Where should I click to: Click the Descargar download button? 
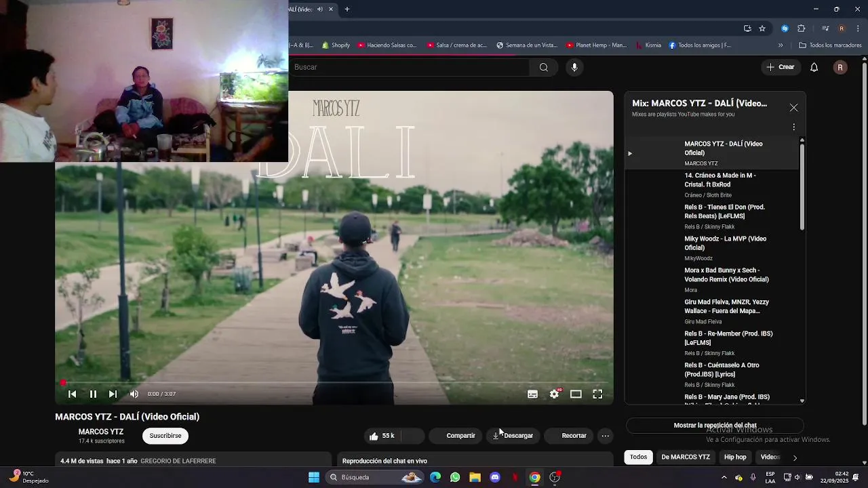tap(513, 436)
